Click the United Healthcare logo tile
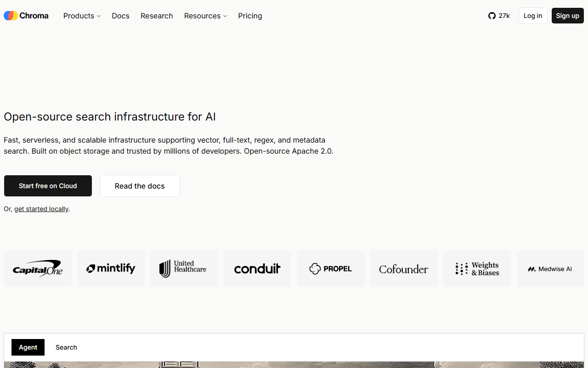 [184, 269]
